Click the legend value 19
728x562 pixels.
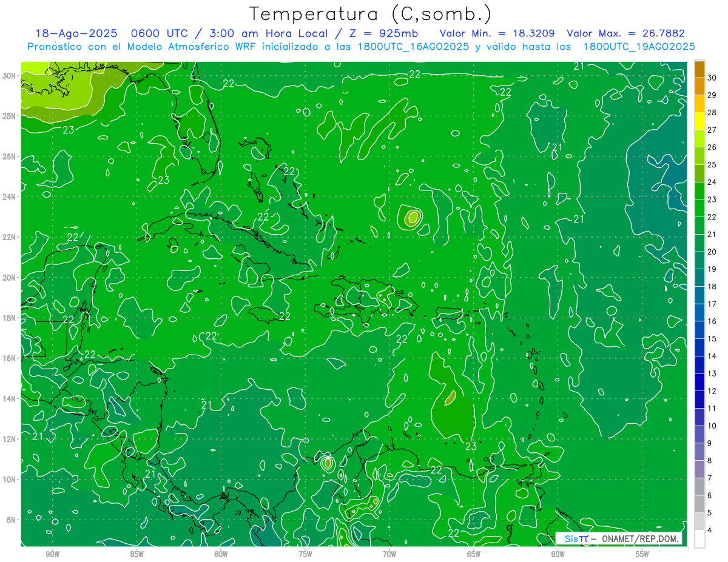pos(712,269)
